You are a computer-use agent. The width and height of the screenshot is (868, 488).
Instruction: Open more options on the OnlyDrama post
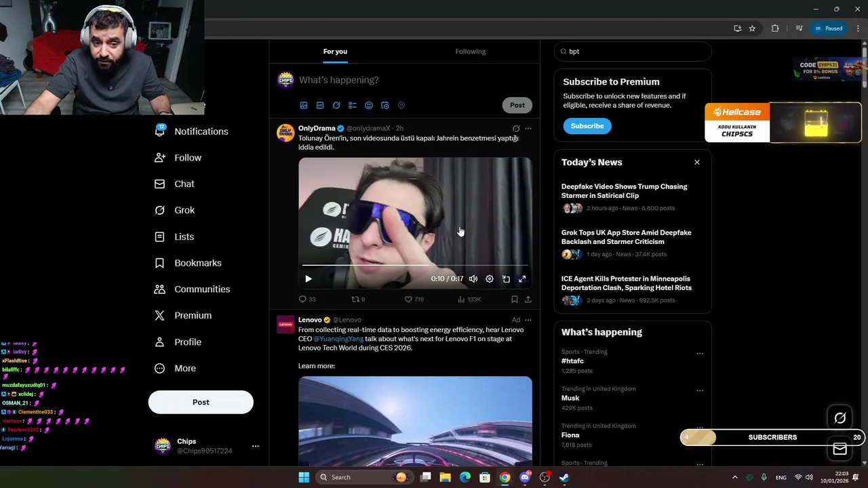[528, 128]
